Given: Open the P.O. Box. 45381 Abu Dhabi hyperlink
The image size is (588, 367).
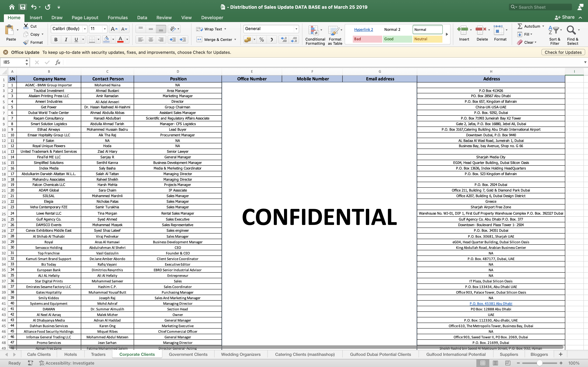Looking at the screenshot, I should [491, 303].
